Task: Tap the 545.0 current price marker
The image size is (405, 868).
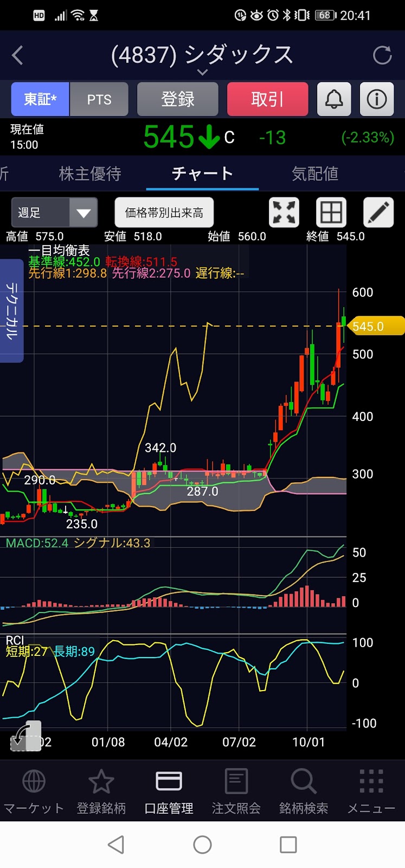Action: (376, 326)
